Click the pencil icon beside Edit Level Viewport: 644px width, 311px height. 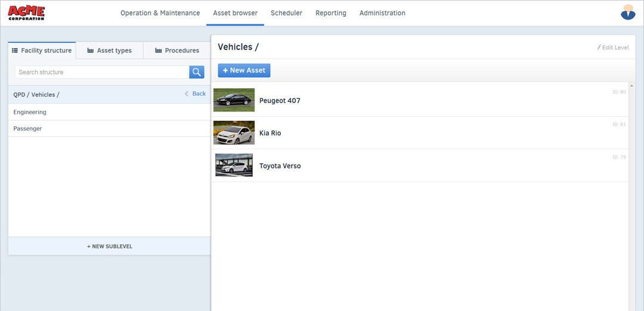pyautogui.click(x=599, y=47)
